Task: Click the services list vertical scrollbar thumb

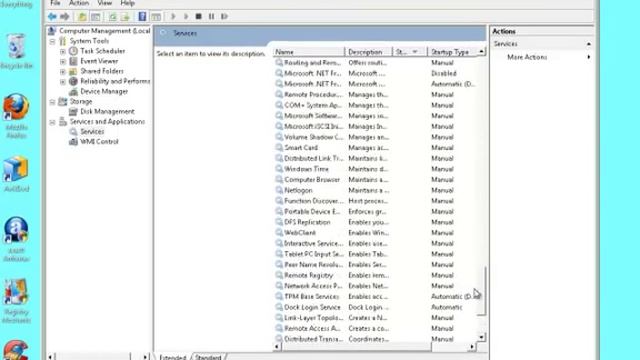Action: [482, 291]
